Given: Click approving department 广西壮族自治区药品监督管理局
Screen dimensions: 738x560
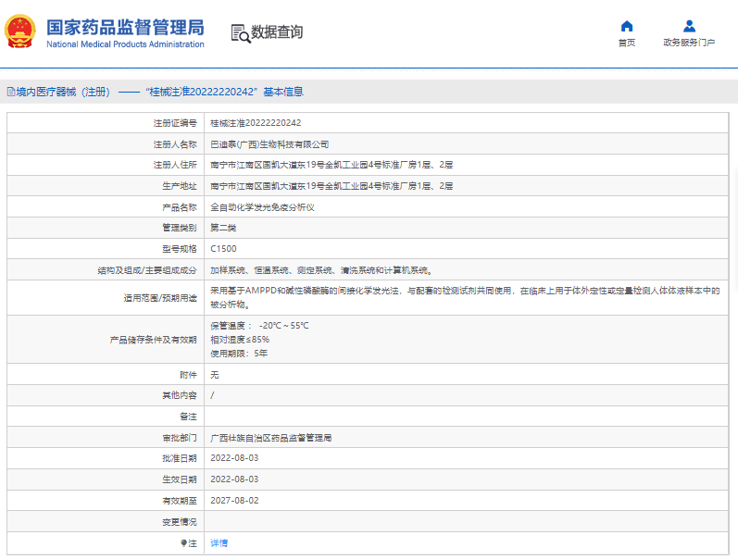Looking at the screenshot, I should pos(271,438).
